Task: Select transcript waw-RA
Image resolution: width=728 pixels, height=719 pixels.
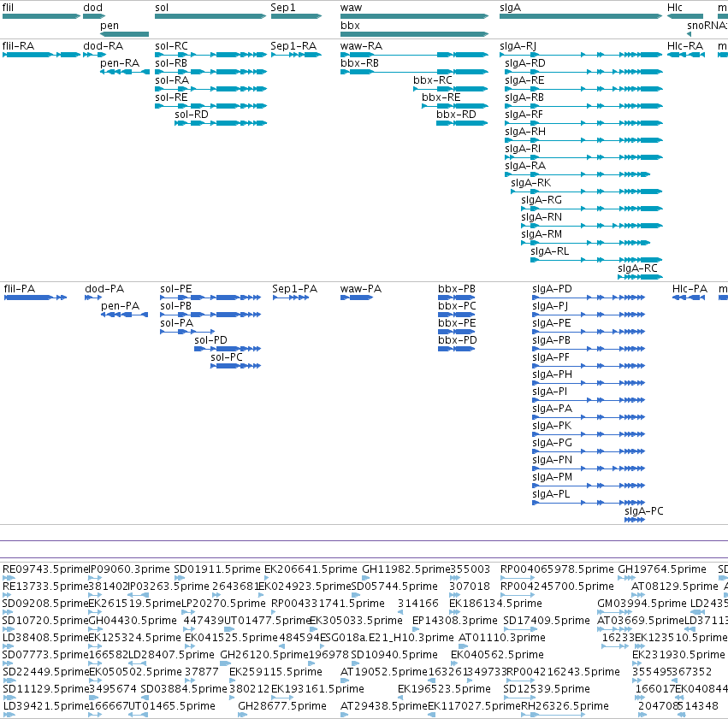Action: click(x=415, y=55)
